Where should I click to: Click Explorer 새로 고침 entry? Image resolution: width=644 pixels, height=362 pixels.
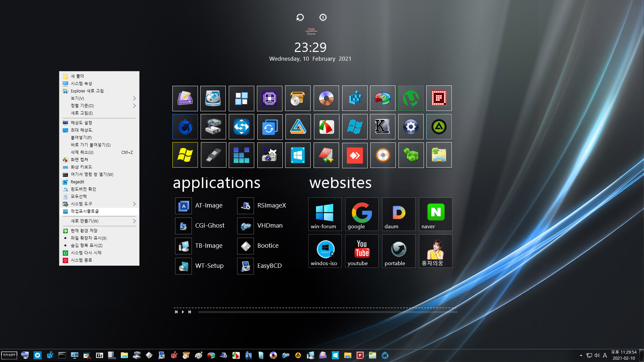coord(99,91)
